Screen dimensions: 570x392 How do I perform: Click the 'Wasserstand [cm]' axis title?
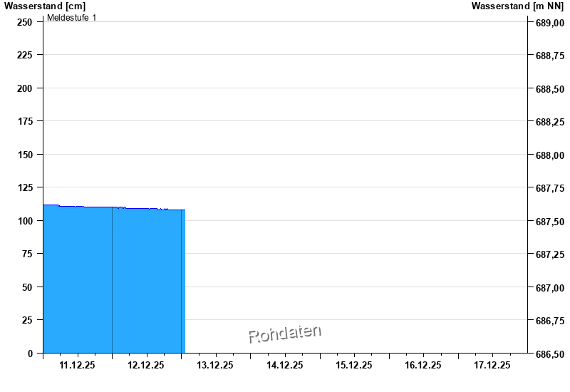[45, 6]
